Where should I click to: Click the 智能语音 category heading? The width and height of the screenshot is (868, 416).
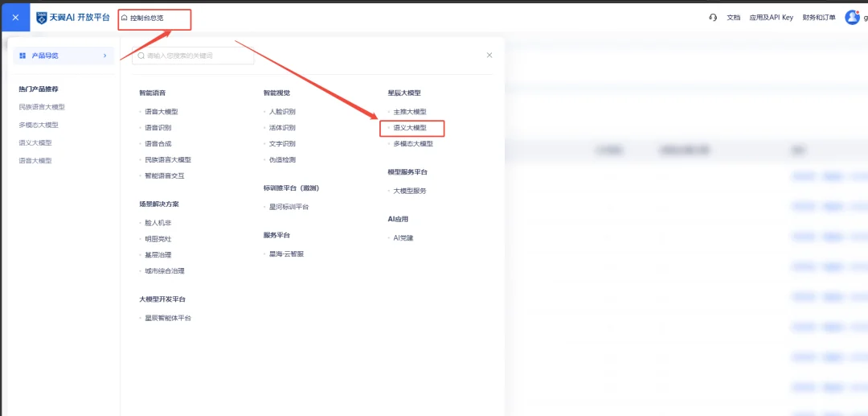[152, 93]
